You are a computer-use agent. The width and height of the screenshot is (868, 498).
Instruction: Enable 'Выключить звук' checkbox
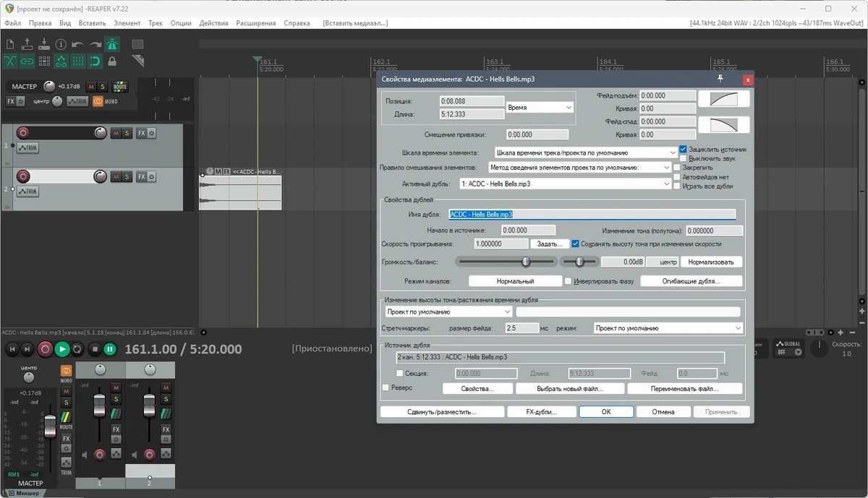pos(683,158)
